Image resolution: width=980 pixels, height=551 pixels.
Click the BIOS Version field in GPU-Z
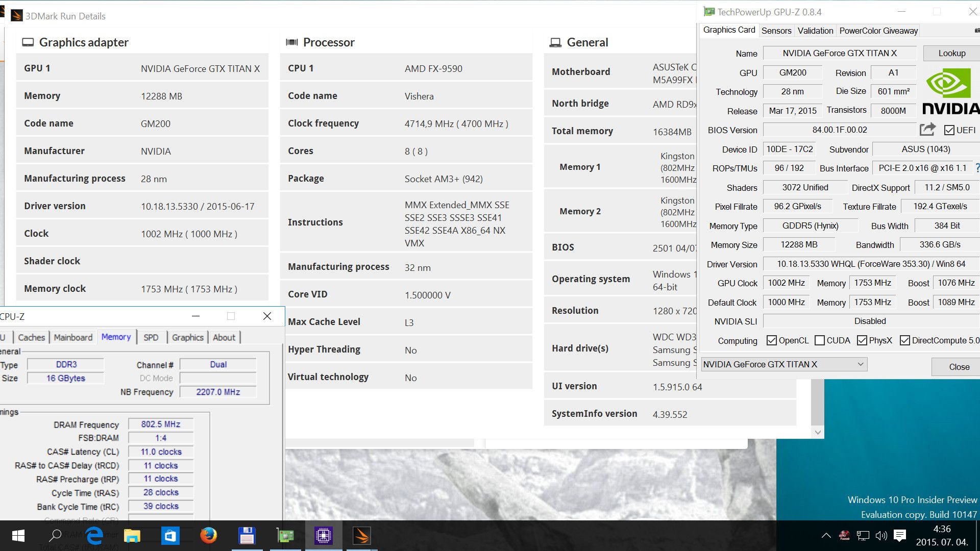pyautogui.click(x=840, y=130)
